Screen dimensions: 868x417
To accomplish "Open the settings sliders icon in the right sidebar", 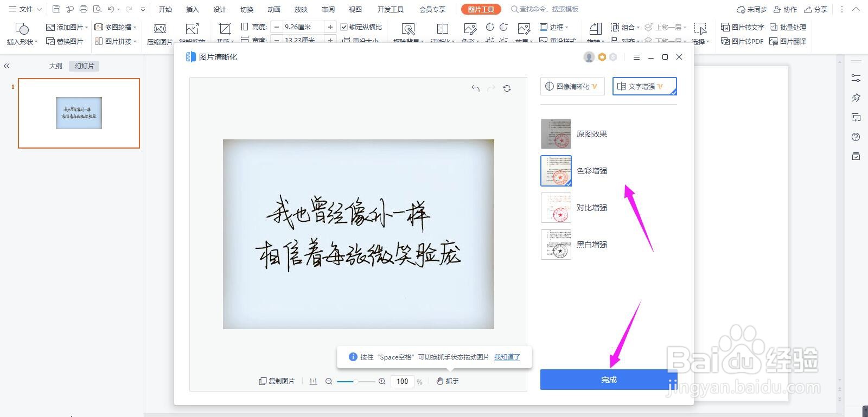I will [856, 78].
